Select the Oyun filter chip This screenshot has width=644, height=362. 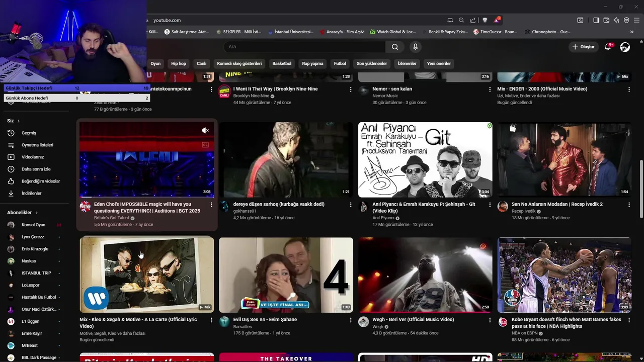155,63
